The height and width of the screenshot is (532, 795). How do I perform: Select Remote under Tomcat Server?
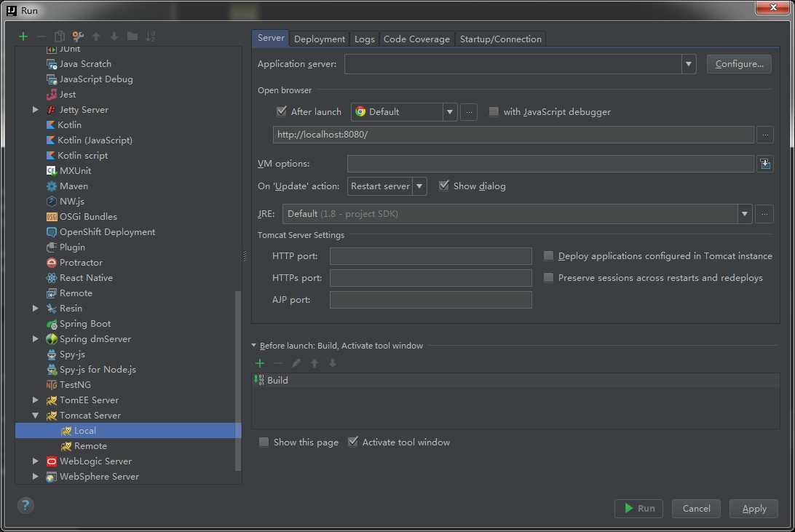coord(90,446)
